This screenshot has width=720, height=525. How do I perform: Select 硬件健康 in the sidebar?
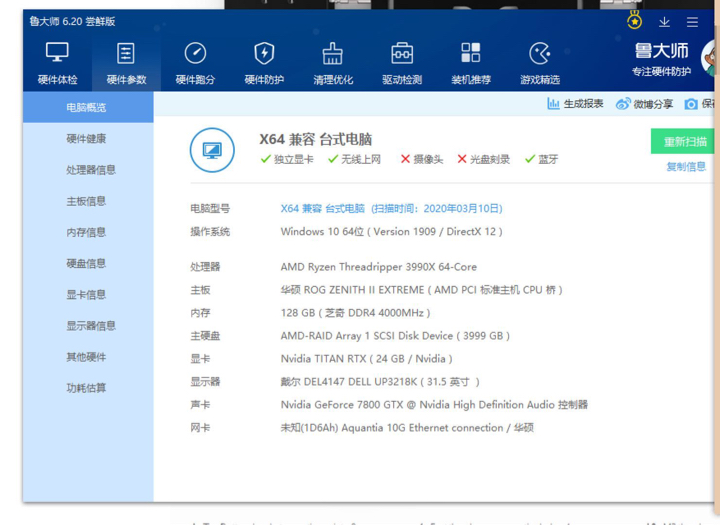86,139
